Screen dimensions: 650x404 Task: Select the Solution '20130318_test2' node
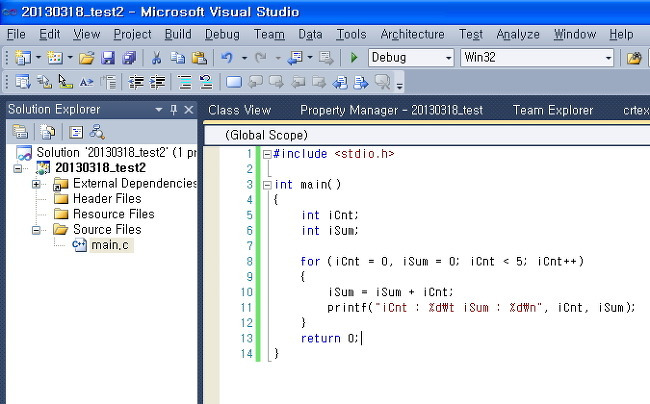(116, 152)
